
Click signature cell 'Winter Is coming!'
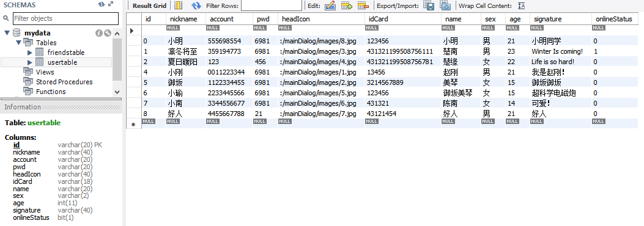pyautogui.click(x=561, y=51)
